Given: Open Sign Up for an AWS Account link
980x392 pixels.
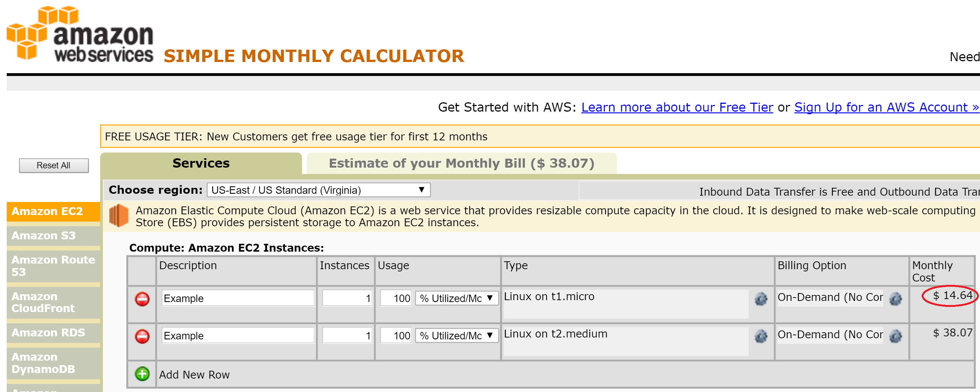Looking at the screenshot, I should pos(887,108).
